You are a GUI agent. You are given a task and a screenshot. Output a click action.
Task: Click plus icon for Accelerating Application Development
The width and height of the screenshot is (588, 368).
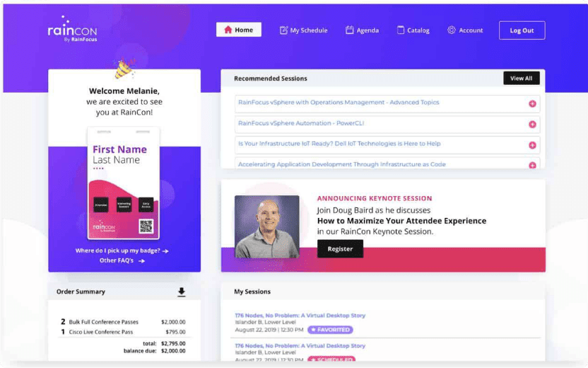point(532,166)
